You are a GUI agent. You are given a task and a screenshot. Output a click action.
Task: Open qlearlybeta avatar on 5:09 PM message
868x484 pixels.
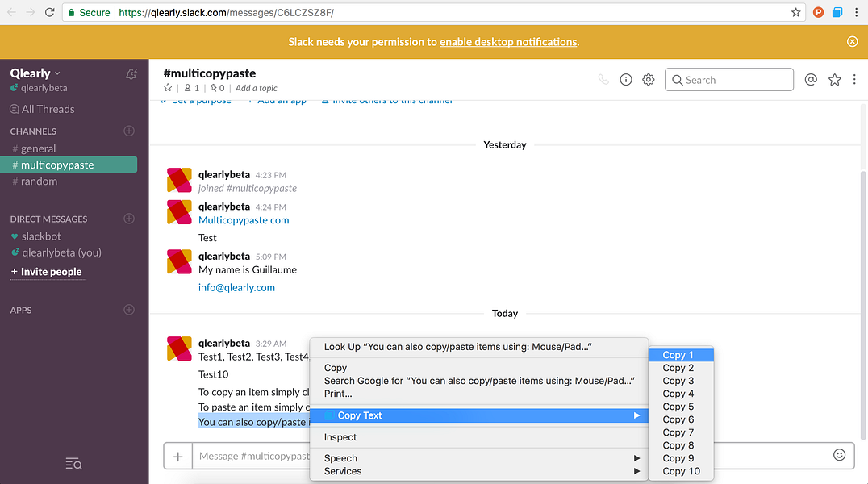click(179, 261)
